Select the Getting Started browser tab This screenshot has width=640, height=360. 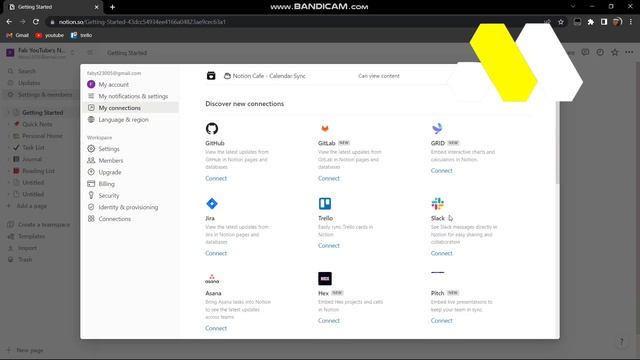click(53, 7)
